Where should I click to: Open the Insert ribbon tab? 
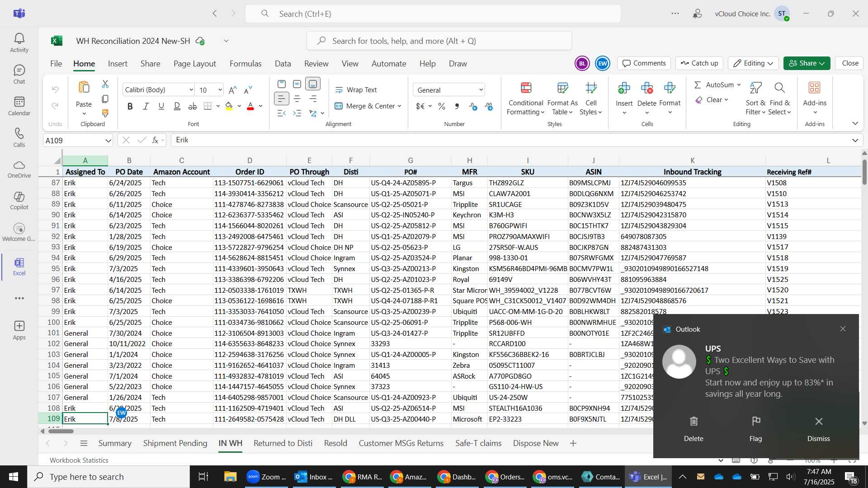point(118,64)
